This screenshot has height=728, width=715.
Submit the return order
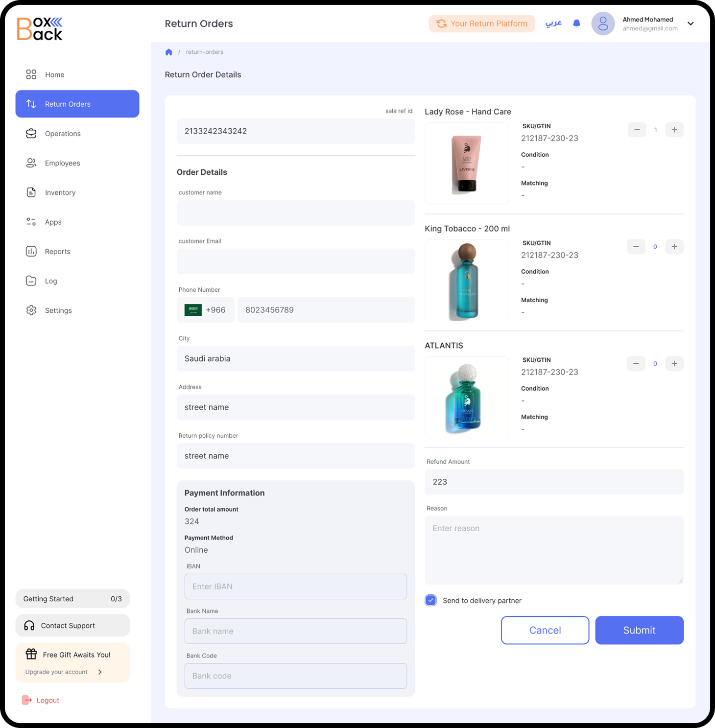pyautogui.click(x=639, y=630)
